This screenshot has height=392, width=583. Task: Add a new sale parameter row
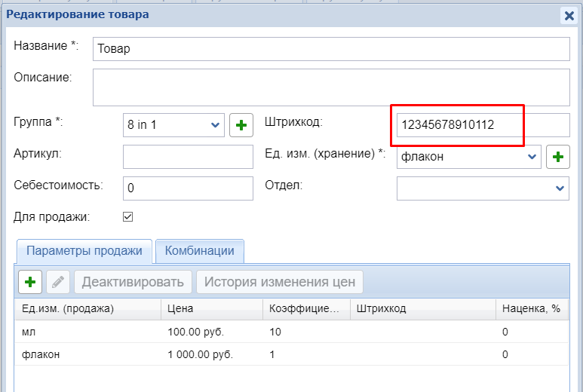30,282
